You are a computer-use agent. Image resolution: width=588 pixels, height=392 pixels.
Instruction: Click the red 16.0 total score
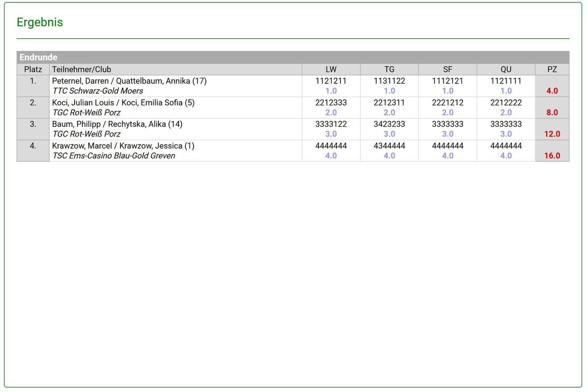click(x=552, y=156)
